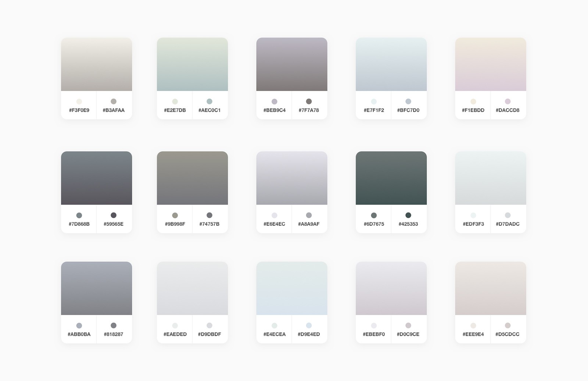Pick the #59565E color dot

point(114,215)
